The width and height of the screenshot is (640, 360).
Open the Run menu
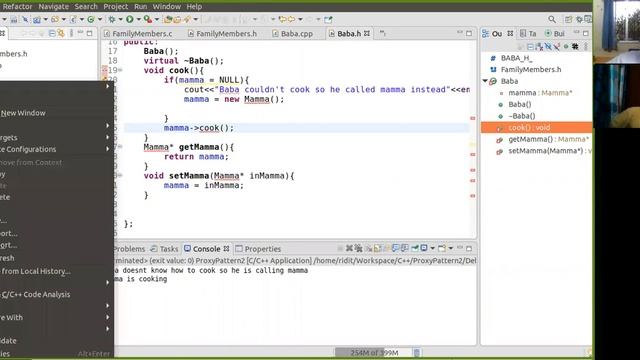coord(140,7)
